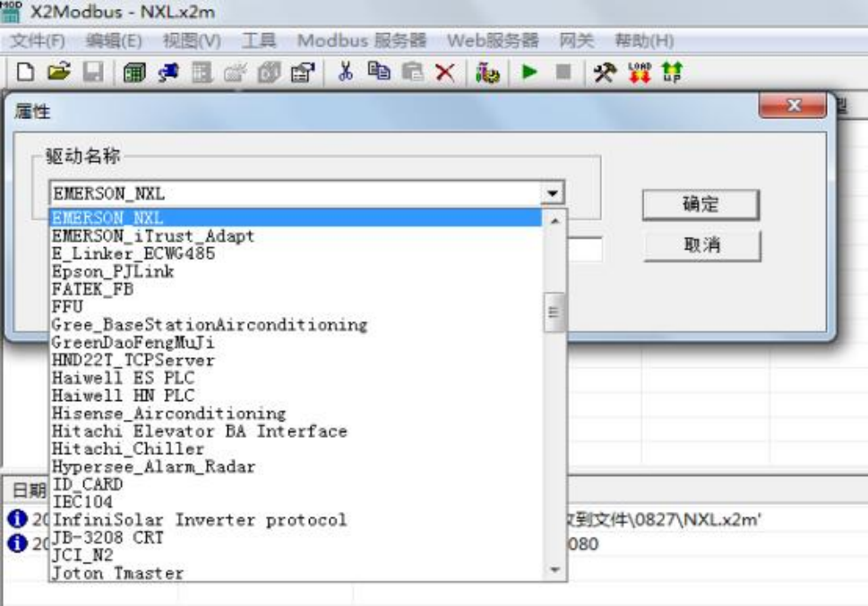The height and width of the screenshot is (606, 868).
Task: Select Hitachi_Chiller driver
Action: click(x=296, y=448)
